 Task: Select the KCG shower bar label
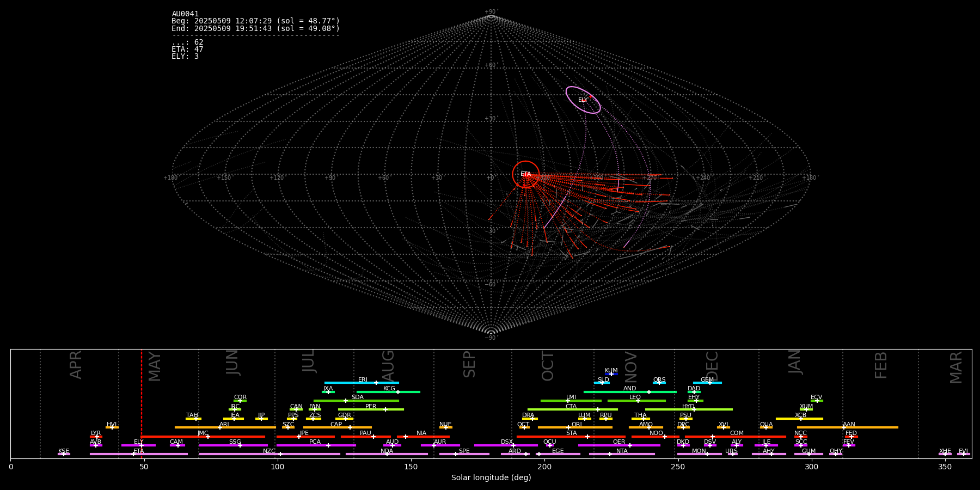(389, 389)
